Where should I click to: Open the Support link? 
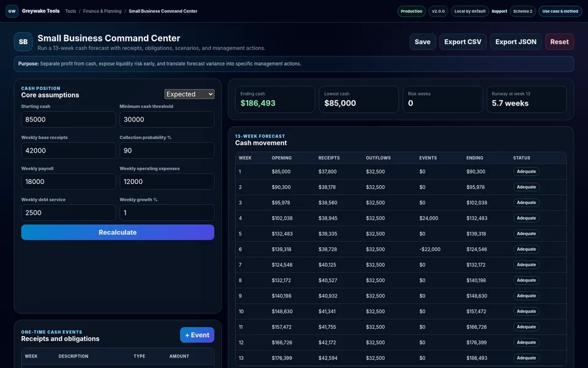point(499,11)
